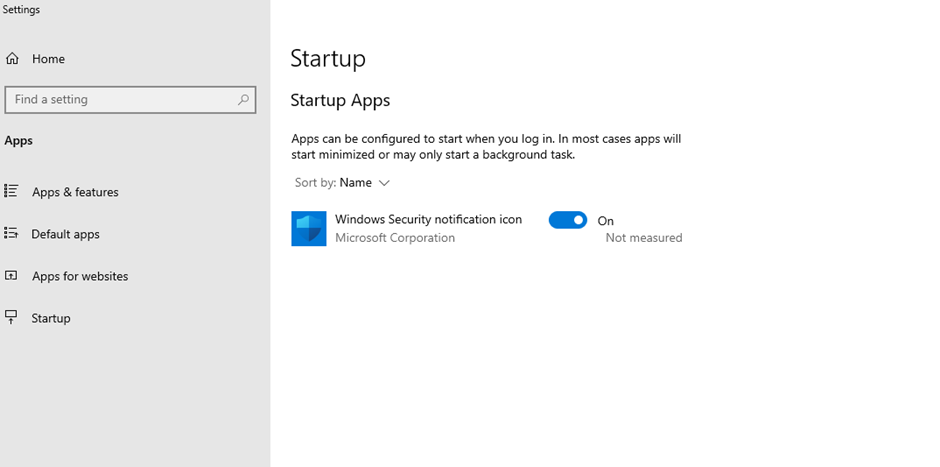Click the Apps for websites icon
This screenshot has width=940, height=467.
point(11,276)
